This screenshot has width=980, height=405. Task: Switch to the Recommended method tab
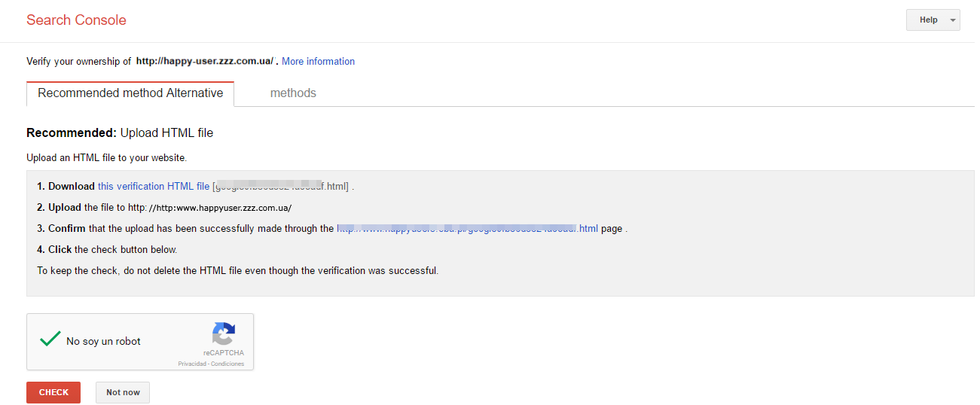tap(130, 93)
